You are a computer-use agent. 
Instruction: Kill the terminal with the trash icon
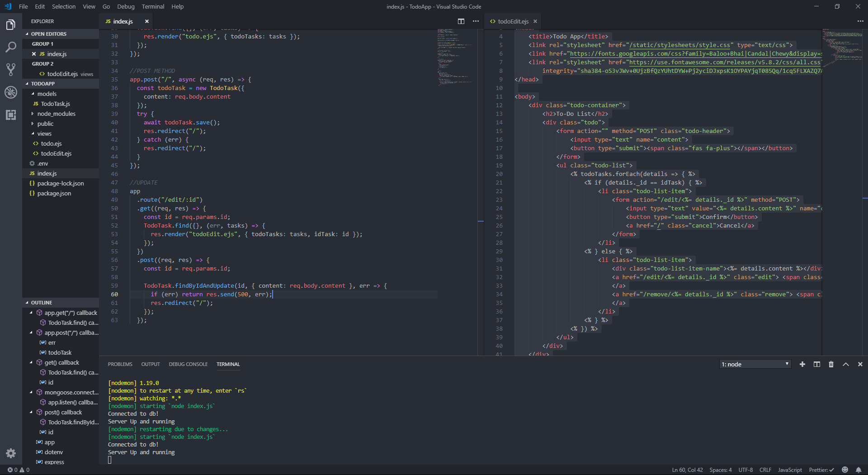(x=830, y=364)
